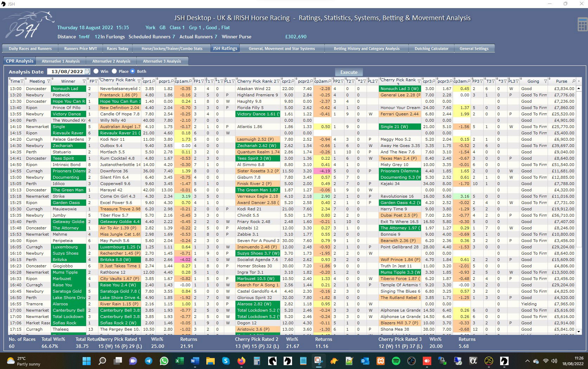Filter the Winner column

pyautogui.click(x=84, y=81)
